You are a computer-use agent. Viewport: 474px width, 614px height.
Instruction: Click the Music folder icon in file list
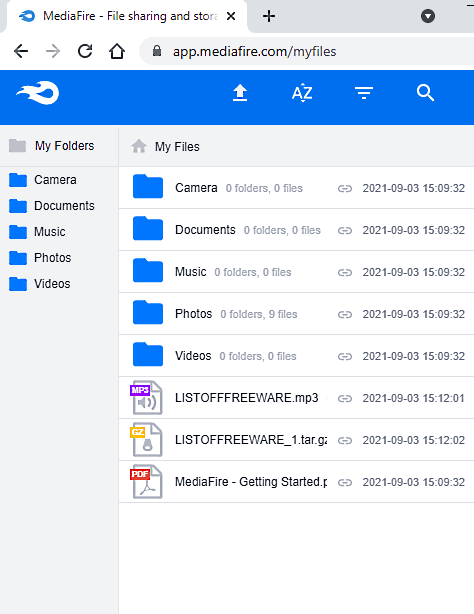(148, 271)
